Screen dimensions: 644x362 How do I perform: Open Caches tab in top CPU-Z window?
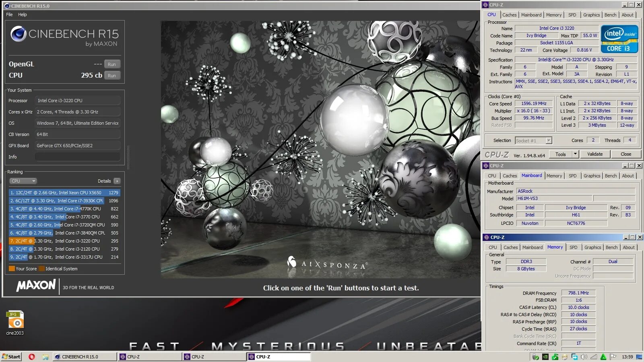pyautogui.click(x=509, y=15)
